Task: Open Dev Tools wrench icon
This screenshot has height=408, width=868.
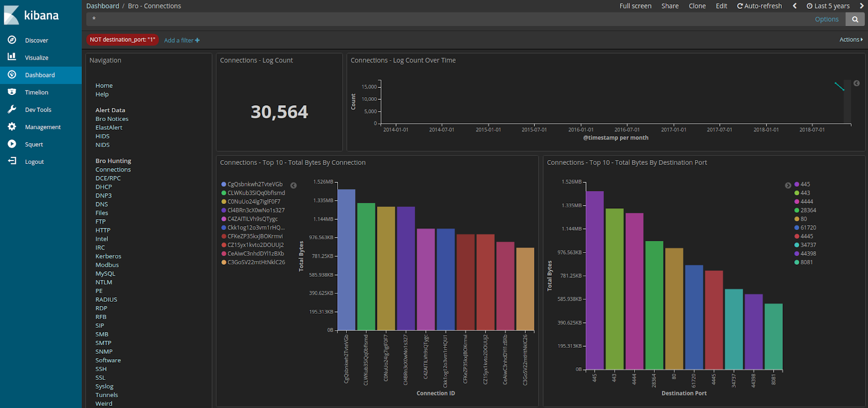Action: 12,109
